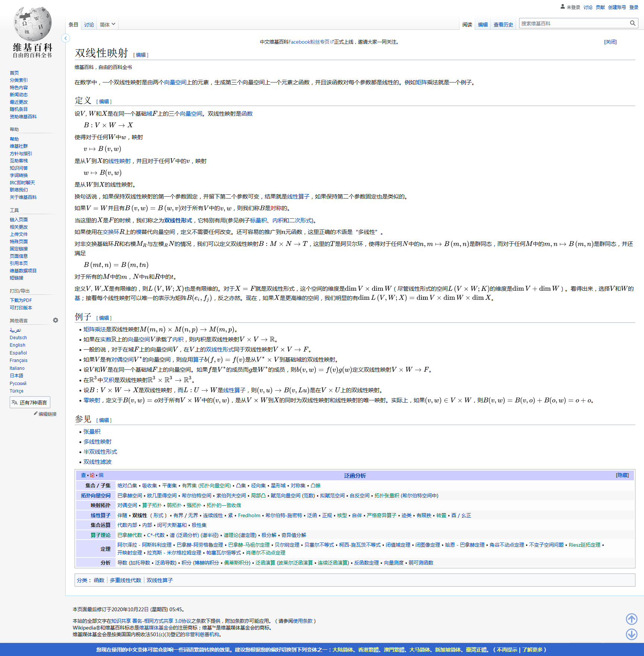
Task: Click the magnifier search icon
Action: click(x=632, y=23)
